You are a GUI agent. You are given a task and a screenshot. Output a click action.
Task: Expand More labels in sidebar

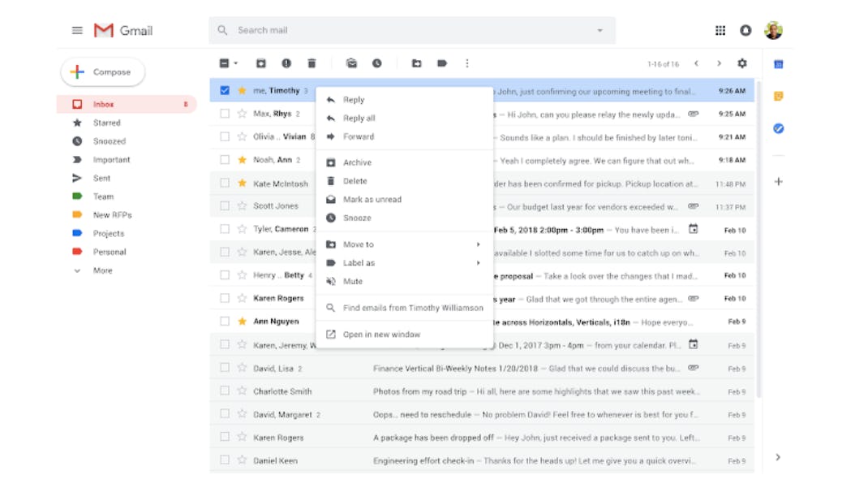[x=102, y=270]
